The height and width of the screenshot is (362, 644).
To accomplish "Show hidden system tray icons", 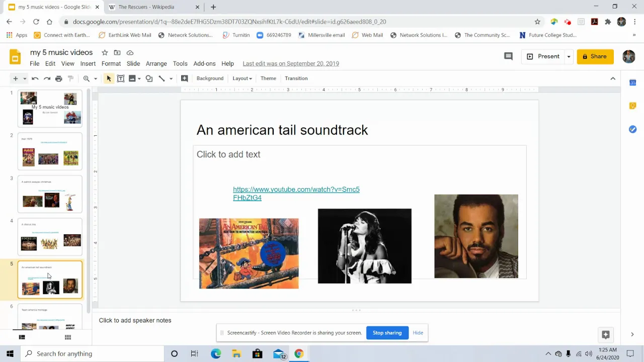I will click(x=548, y=354).
